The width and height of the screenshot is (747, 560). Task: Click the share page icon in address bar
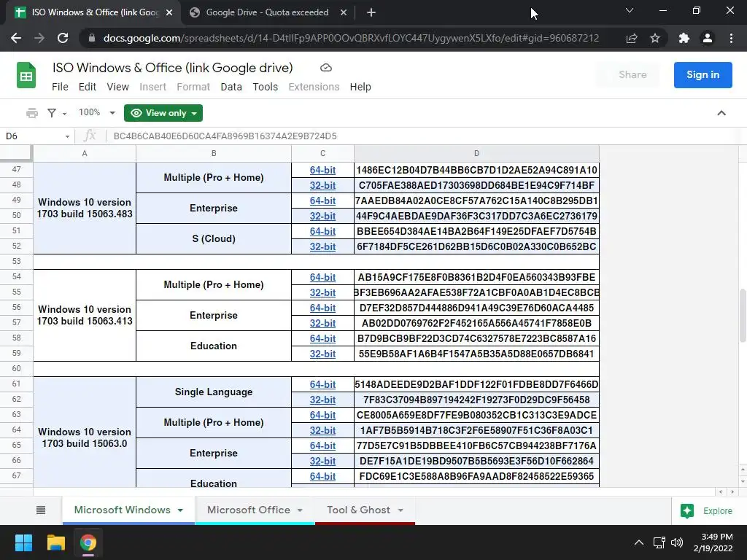pos(632,38)
